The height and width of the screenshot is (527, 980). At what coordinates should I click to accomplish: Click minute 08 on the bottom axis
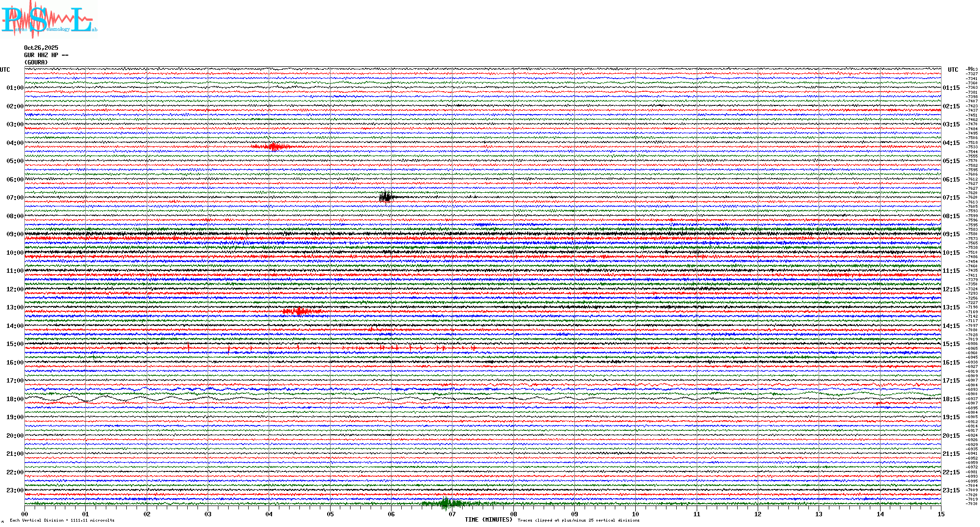pos(513,514)
